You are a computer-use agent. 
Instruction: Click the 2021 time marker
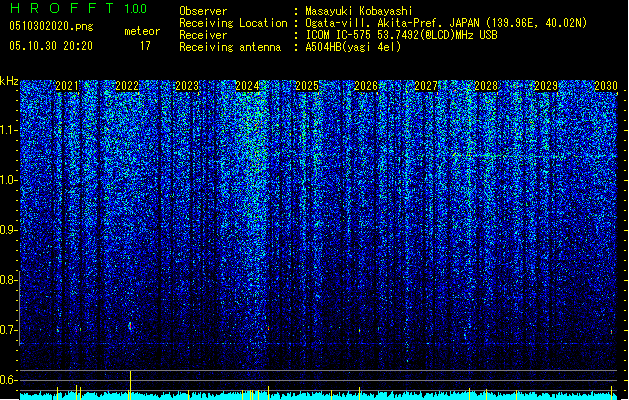pyautogui.click(x=67, y=86)
